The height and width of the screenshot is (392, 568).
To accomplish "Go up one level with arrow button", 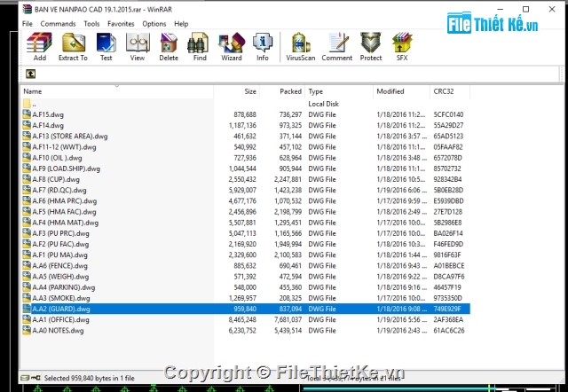I will click(31, 74).
